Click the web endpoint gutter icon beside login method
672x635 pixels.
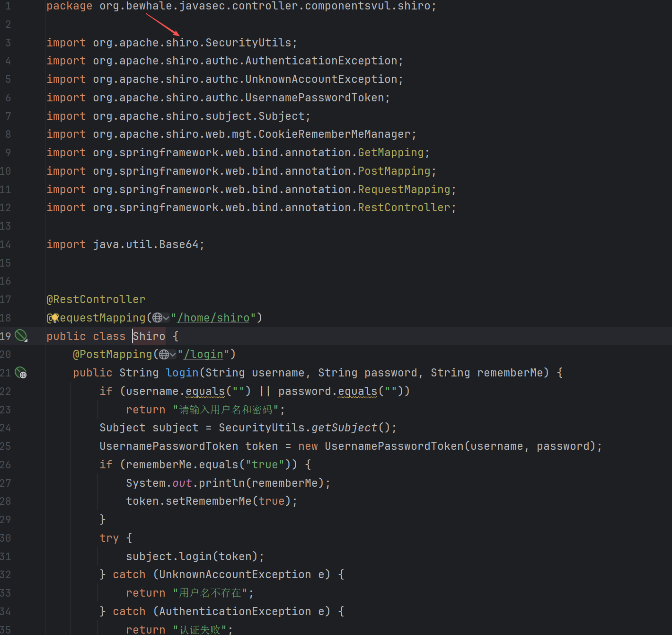point(21,373)
